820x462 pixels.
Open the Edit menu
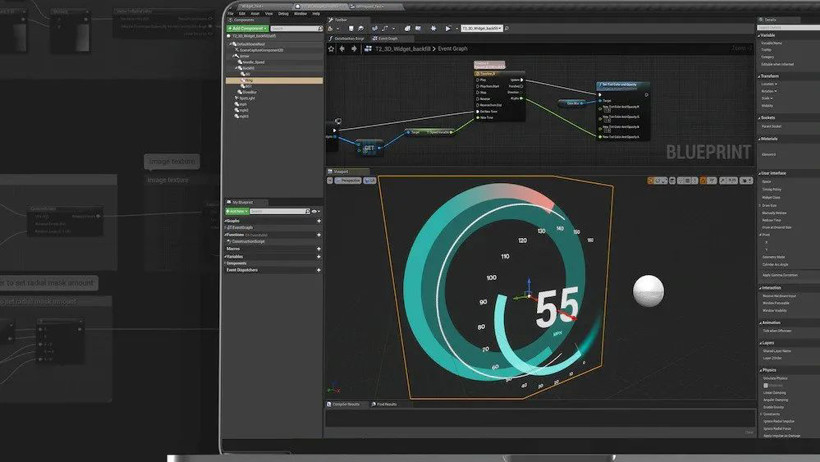[x=242, y=14]
